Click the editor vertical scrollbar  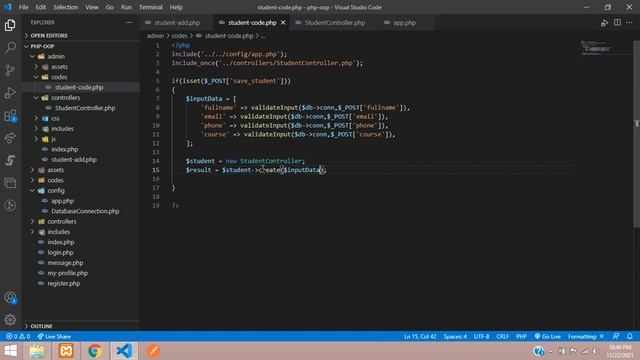[636, 135]
